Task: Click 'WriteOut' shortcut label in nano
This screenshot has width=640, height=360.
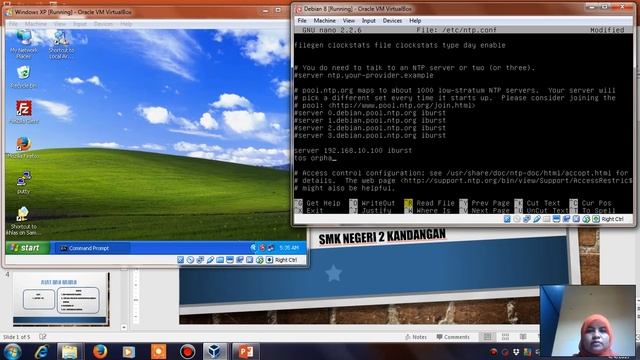Action: tap(378, 203)
